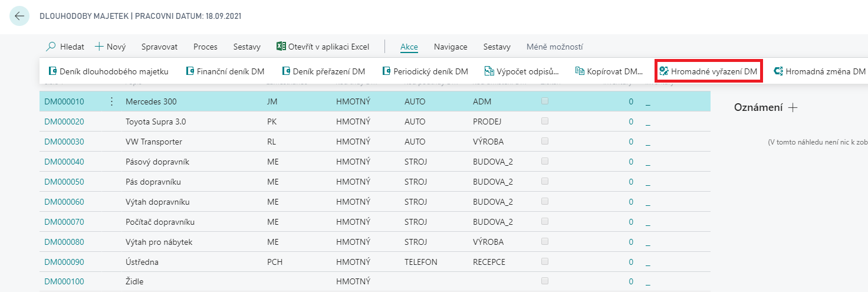
Task: Open the Navigace menu
Action: click(451, 47)
